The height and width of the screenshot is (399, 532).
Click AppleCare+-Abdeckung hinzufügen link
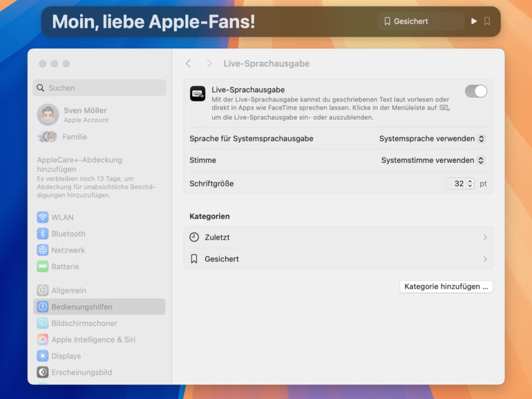click(x=79, y=164)
